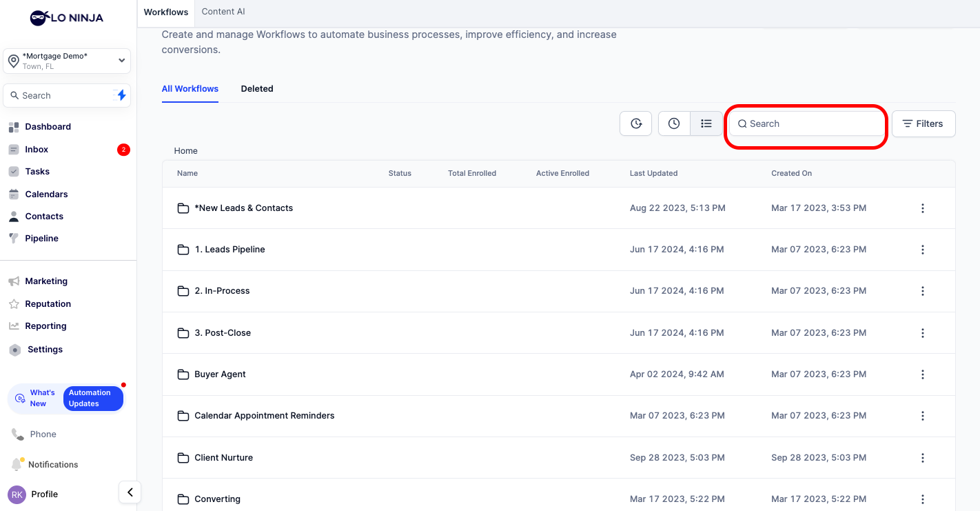The width and height of the screenshot is (980, 511).
Task: Click the Home breadcrumb
Action: pos(186,151)
